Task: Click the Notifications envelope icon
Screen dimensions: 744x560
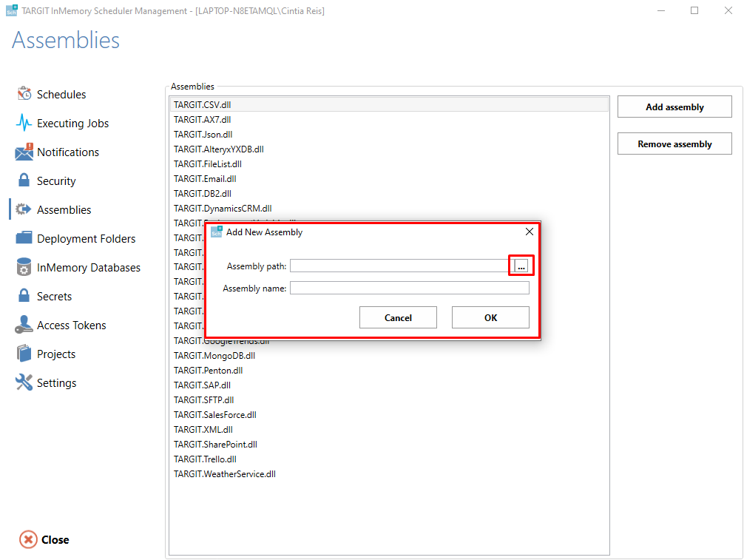Action: [x=24, y=152]
